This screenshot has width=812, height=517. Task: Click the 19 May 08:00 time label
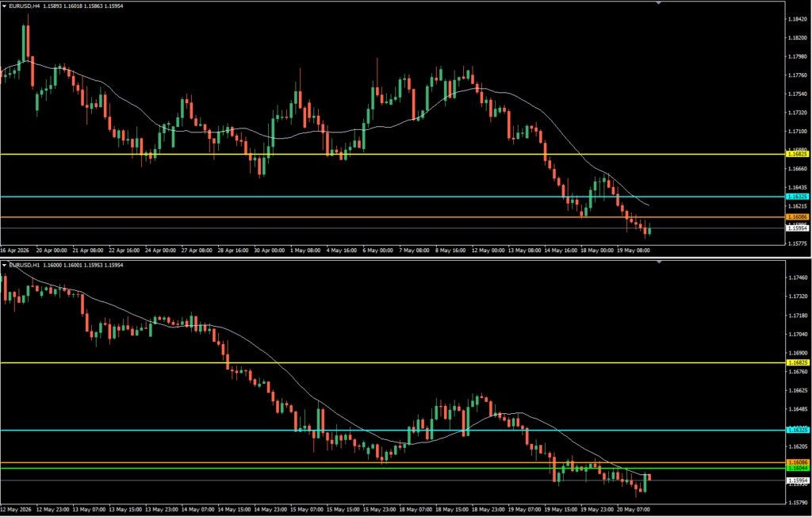633,250
